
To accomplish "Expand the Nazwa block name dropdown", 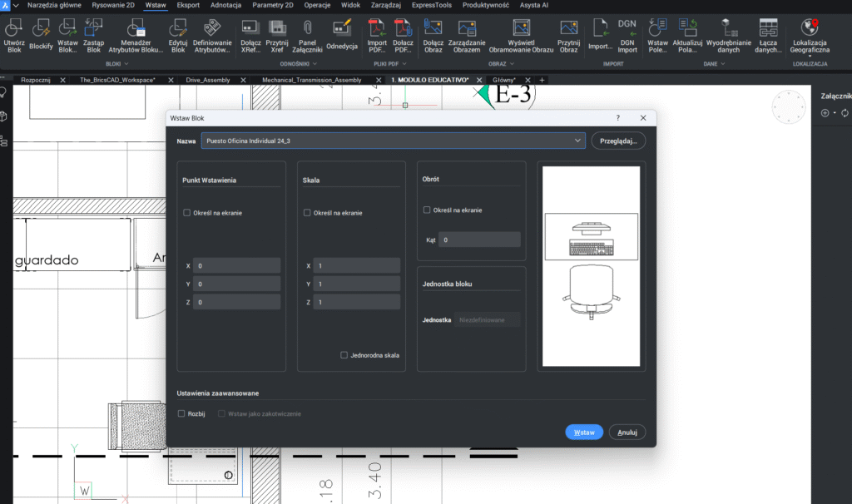I will (x=577, y=141).
